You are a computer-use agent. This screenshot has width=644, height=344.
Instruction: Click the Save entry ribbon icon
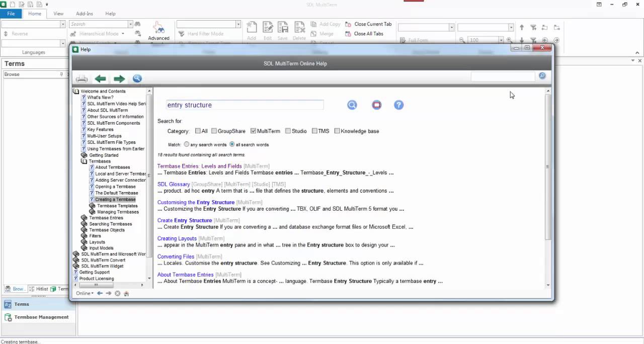click(x=283, y=31)
